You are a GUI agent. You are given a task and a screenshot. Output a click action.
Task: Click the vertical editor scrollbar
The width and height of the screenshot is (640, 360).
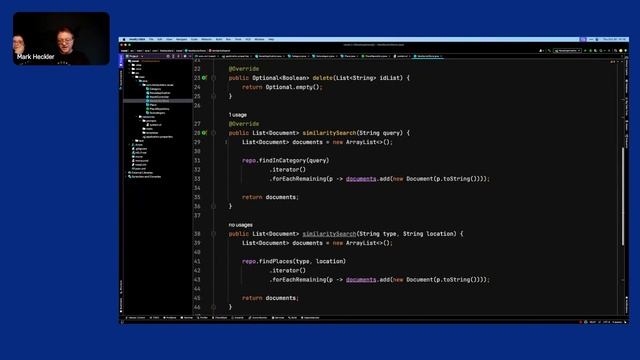(622, 196)
